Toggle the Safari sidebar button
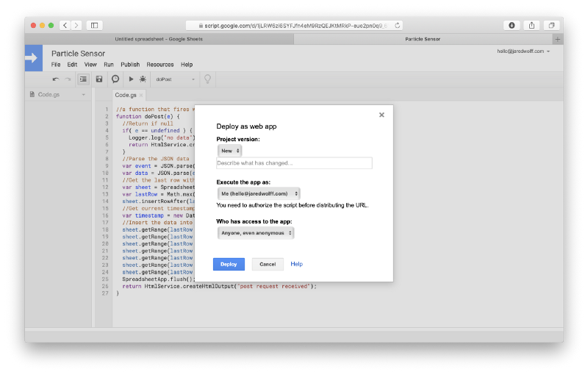Screen dimensions: 588x375 (95, 25)
